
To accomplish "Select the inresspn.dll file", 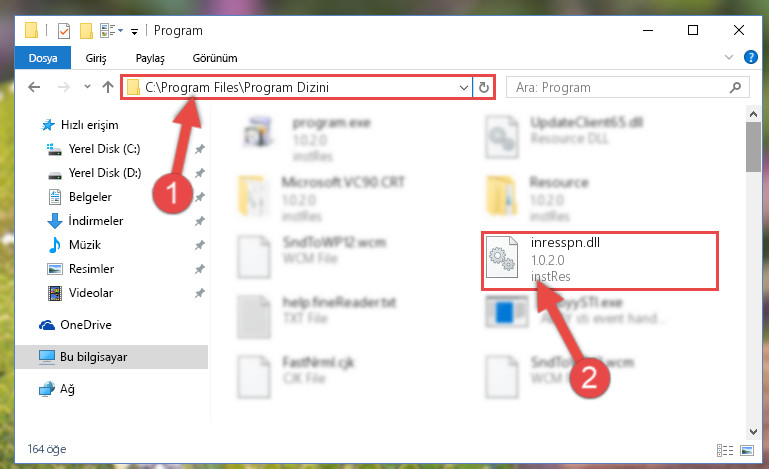I will [x=599, y=260].
